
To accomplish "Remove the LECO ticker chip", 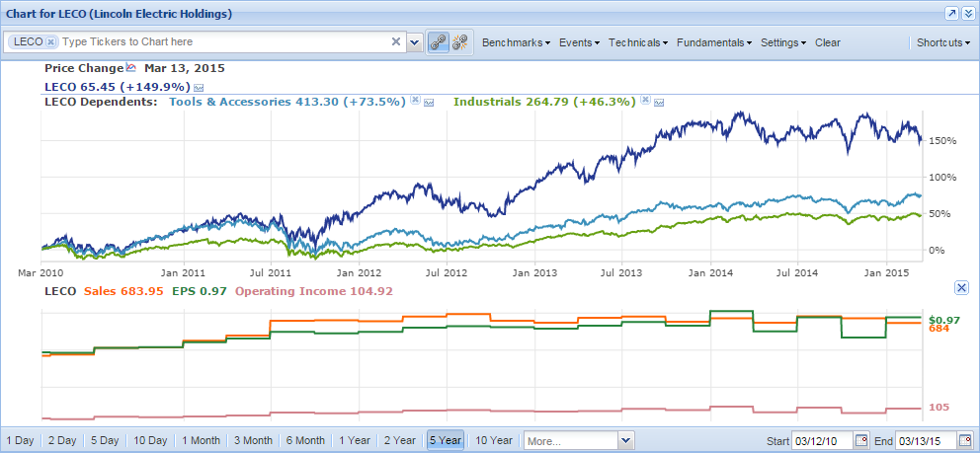I will [x=51, y=41].
